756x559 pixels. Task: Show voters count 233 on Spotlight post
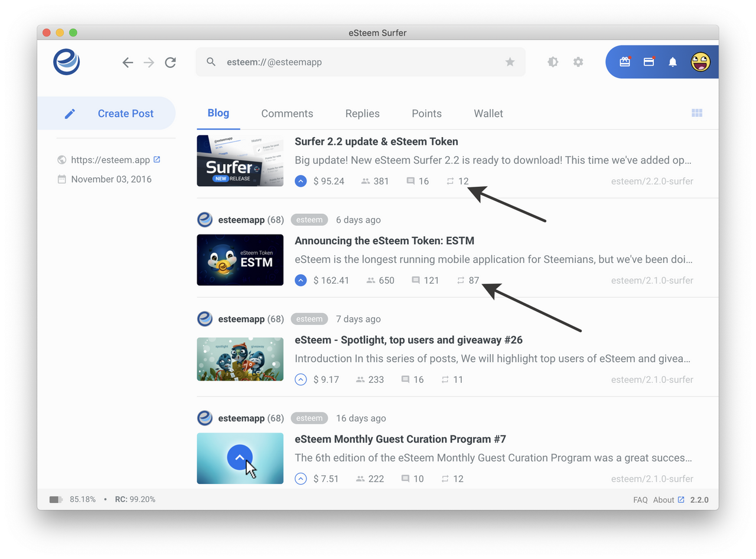(x=370, y=379)
